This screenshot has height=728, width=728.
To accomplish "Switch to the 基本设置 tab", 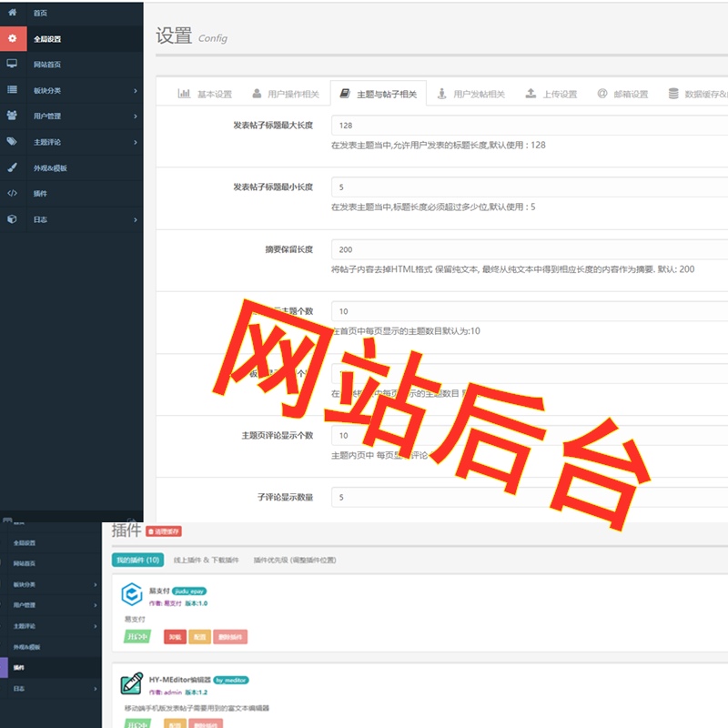I will [x=205, y=94].
